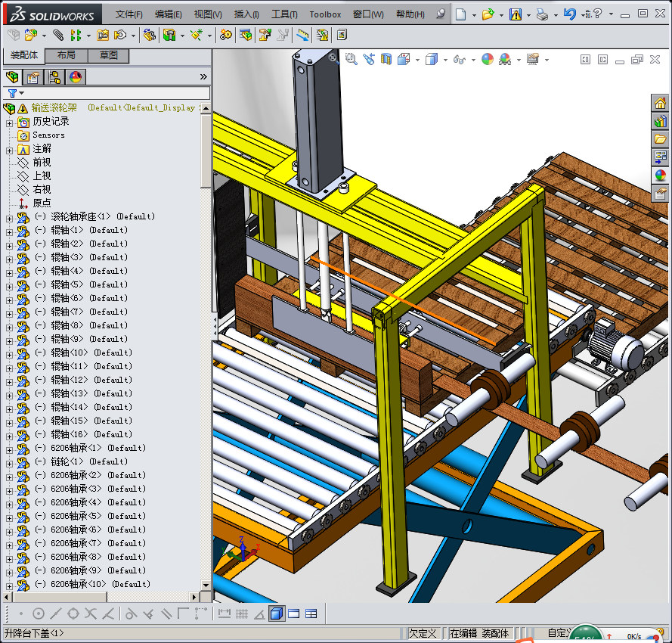Select the PropertyManager tab icon
Viewport: 672px width, 643px height.
click(33, 76)
